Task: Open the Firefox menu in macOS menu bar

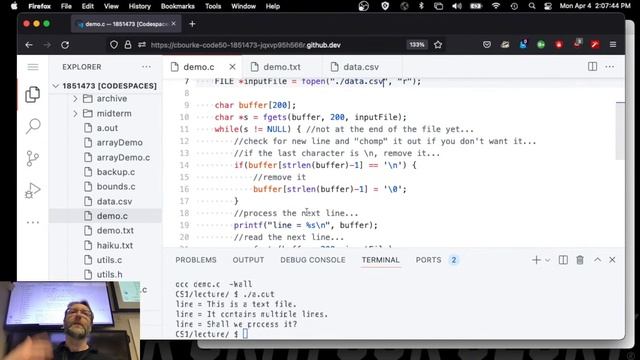Action: 40,6
